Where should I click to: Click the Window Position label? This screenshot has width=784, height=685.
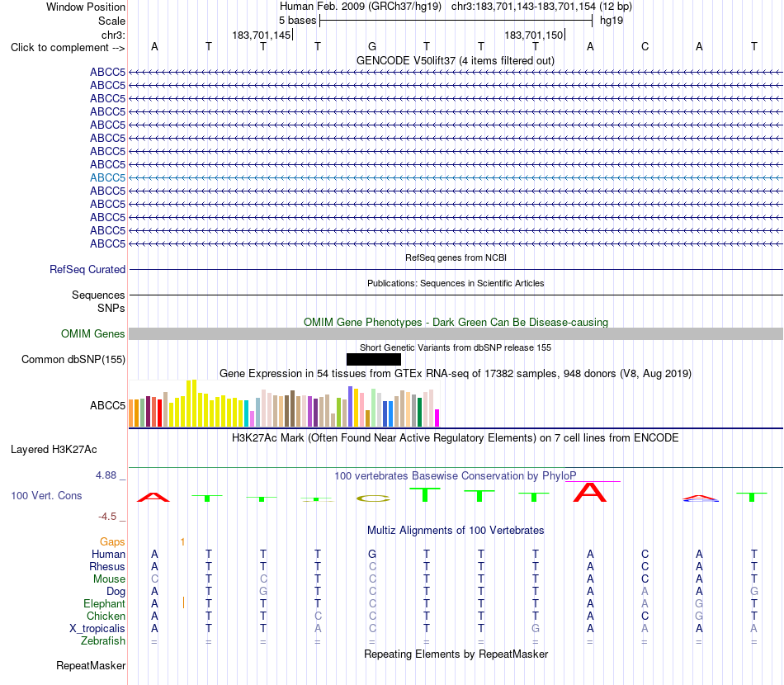click(86, 7)
